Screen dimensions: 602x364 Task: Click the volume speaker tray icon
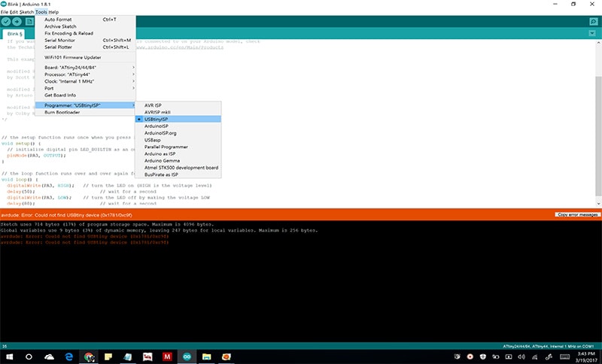pos(521,356)
